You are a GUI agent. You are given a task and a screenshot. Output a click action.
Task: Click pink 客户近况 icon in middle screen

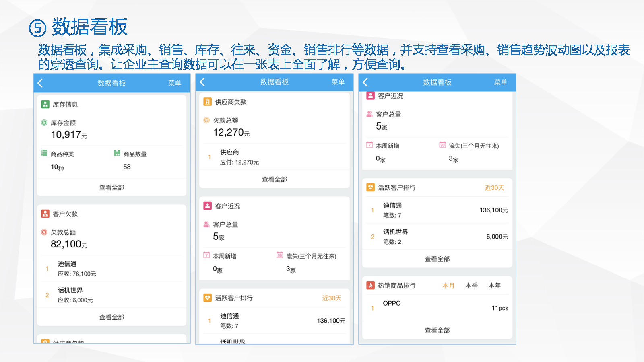coord(207,206)
